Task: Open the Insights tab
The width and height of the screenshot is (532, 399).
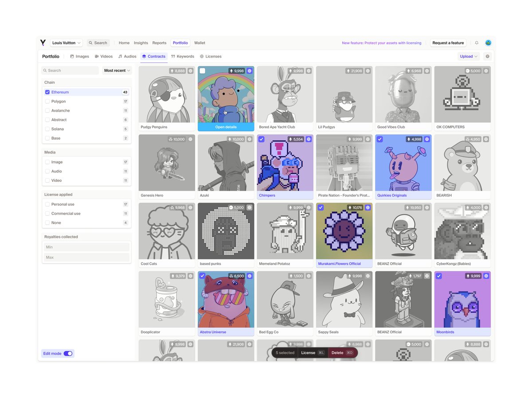Action: coord(141,43)
